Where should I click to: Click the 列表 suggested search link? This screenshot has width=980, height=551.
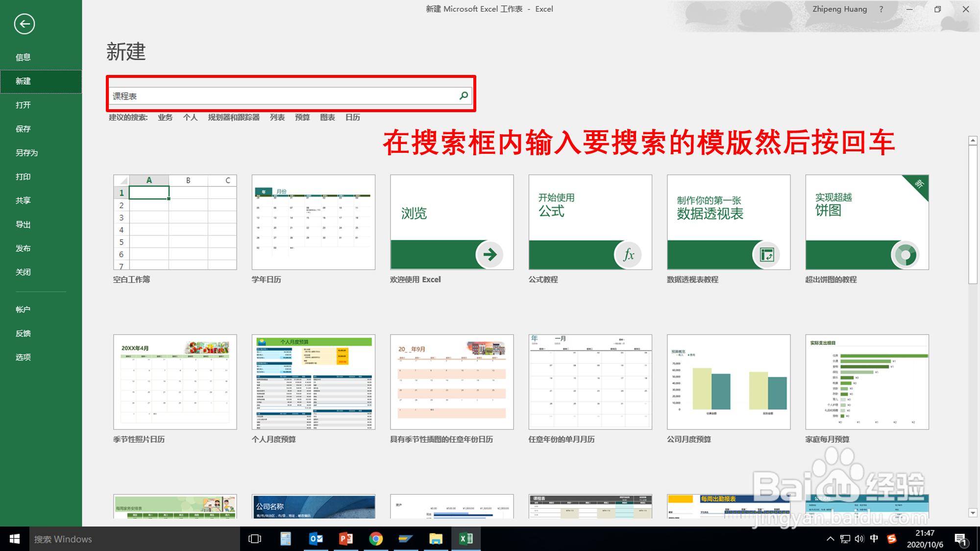(277, 118)
